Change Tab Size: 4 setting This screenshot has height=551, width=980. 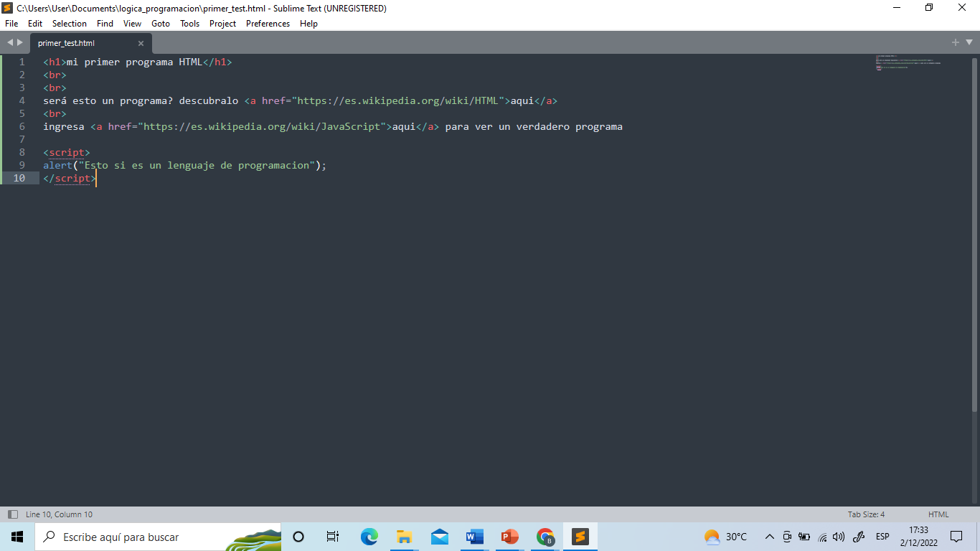point(866,514)
